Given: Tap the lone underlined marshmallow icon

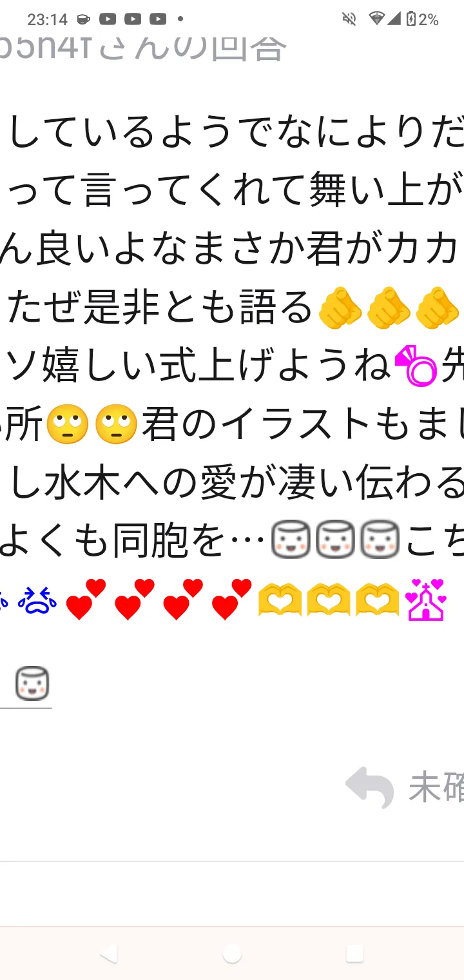Looking at the screenshot, I should [x=32, y=683].
